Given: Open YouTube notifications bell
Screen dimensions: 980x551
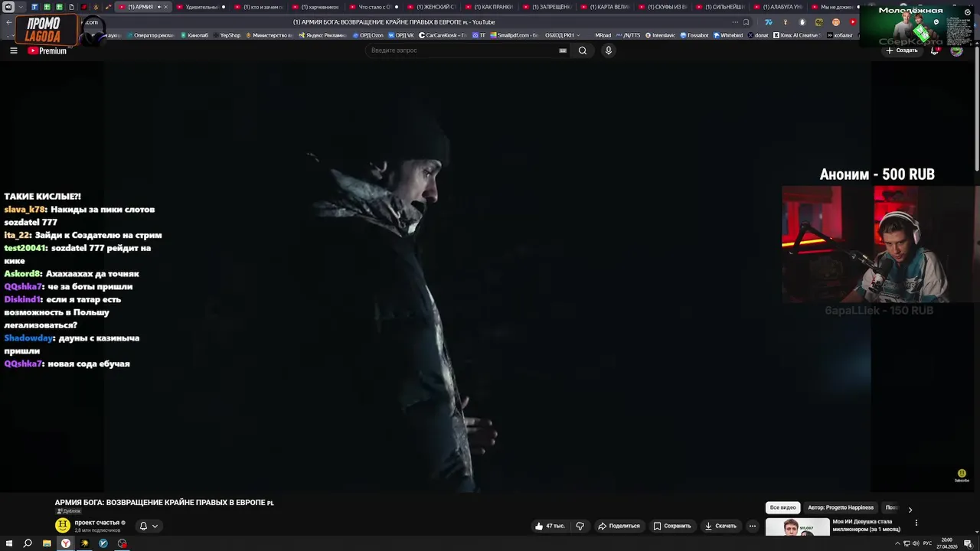Looking at the screenshot, I should (x=935, y=51).
